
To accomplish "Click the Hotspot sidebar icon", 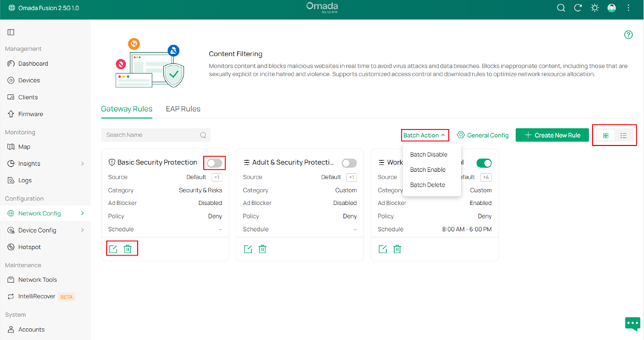I will [11, 247].
